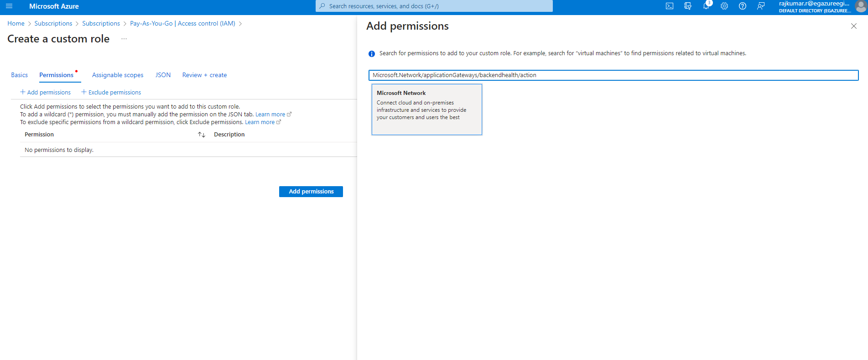Click the Description column header

coord(229,135)
